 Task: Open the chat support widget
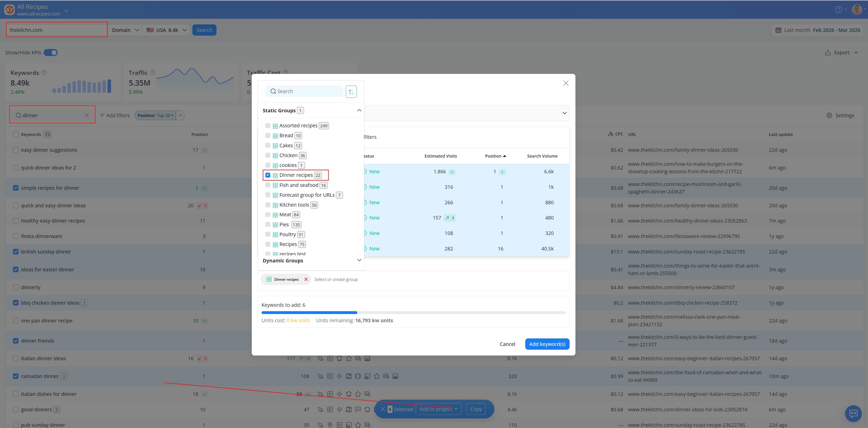pos(853,413)
